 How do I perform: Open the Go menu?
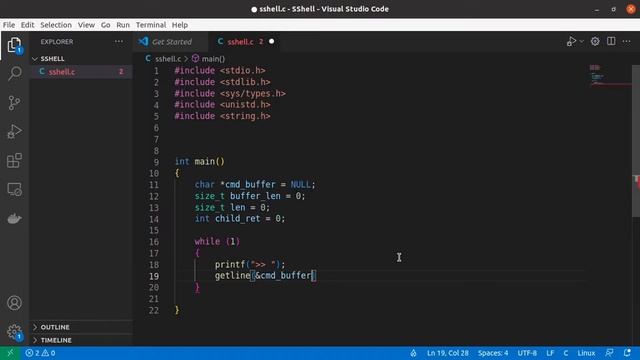click(x=105, y=25)
